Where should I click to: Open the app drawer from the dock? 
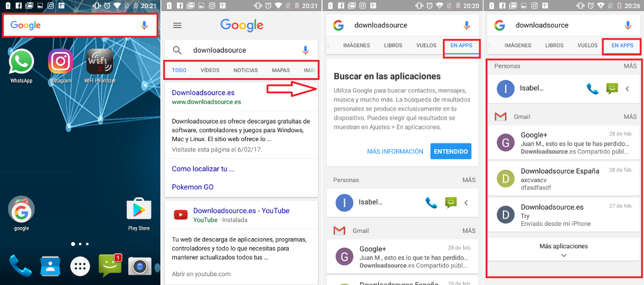click(80, 266)
